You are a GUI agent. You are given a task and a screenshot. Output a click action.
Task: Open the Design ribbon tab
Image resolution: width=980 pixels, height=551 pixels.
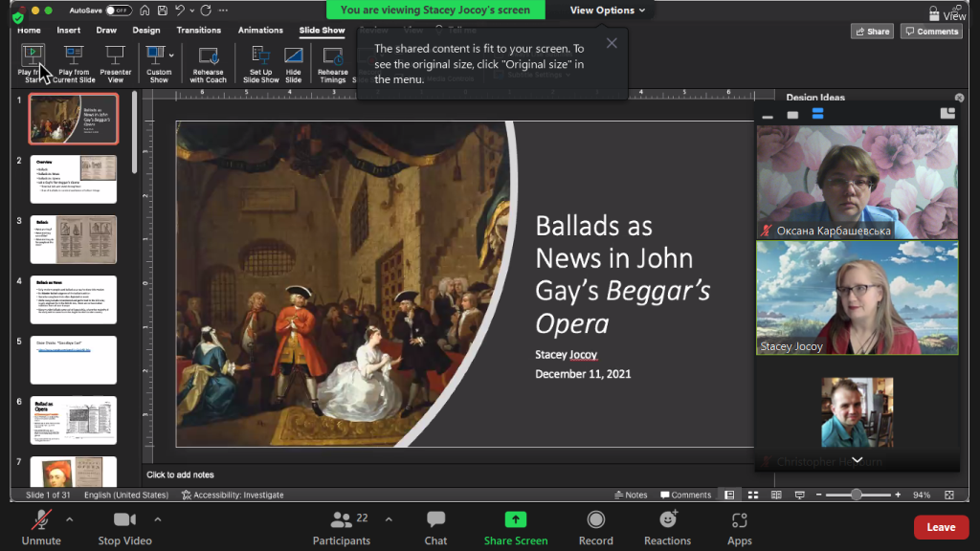(146, 31)
